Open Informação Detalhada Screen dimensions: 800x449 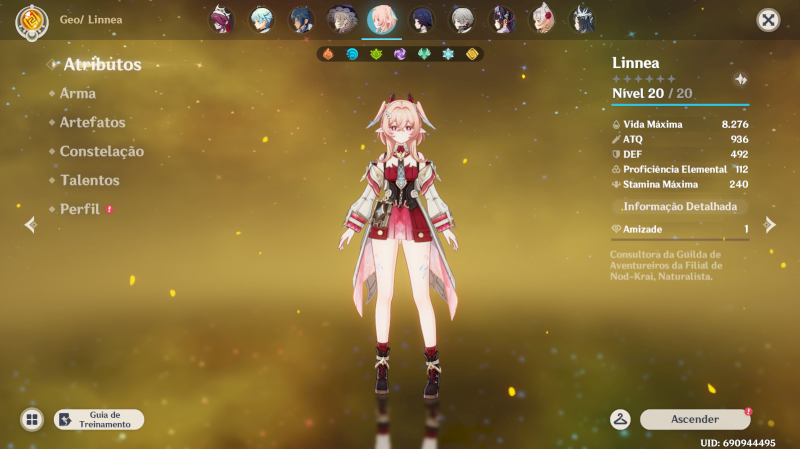click(680, 207)
